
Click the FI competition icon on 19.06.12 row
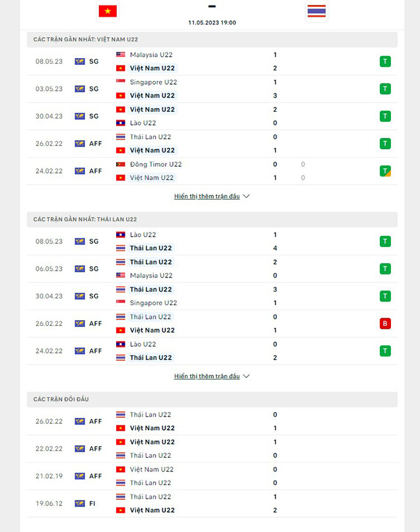click(x=80, y=504)
